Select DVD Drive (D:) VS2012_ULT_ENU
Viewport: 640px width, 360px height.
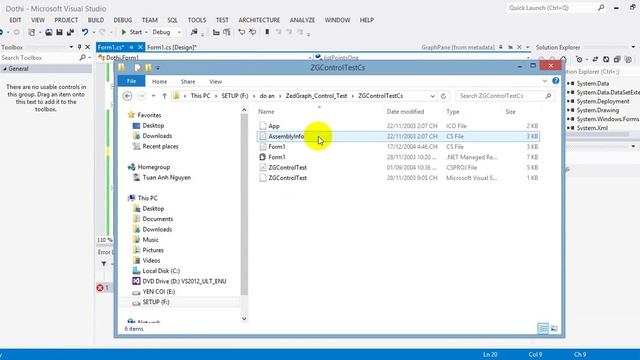184,281
